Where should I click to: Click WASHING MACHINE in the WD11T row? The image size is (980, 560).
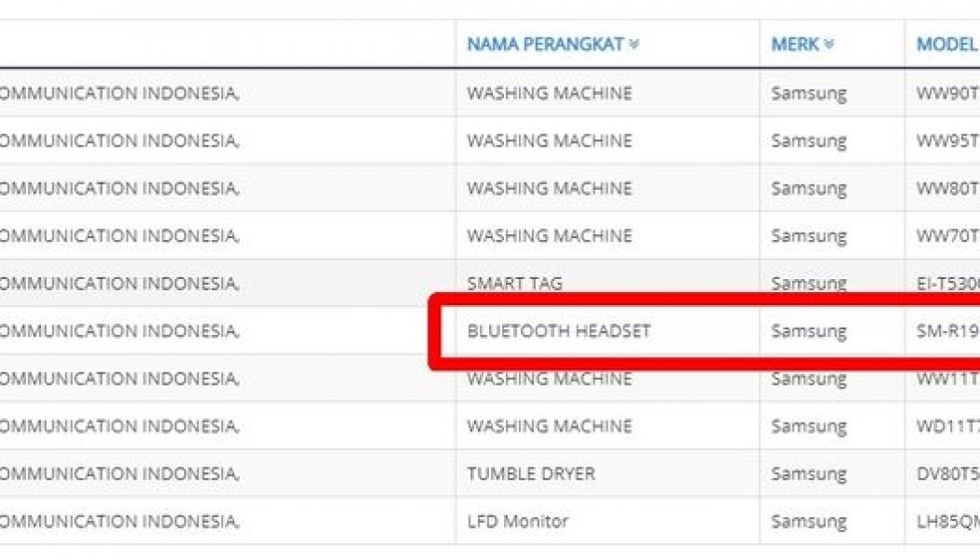(x=549, y=426)
